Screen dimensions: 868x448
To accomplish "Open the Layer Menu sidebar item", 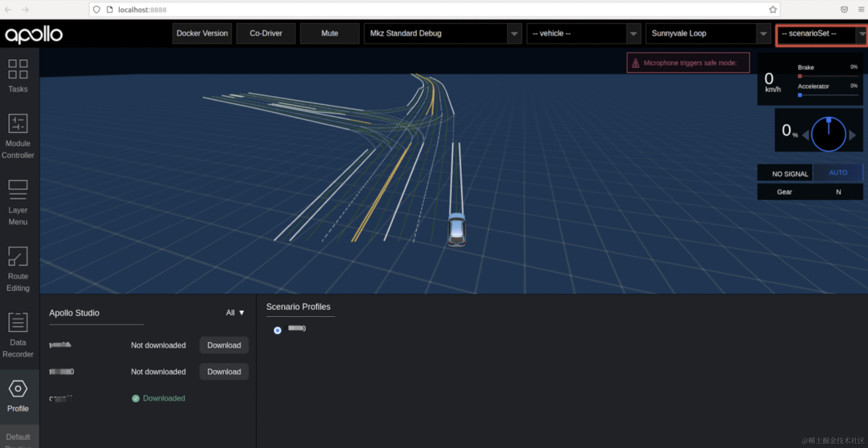I will [x=18, y=202].
